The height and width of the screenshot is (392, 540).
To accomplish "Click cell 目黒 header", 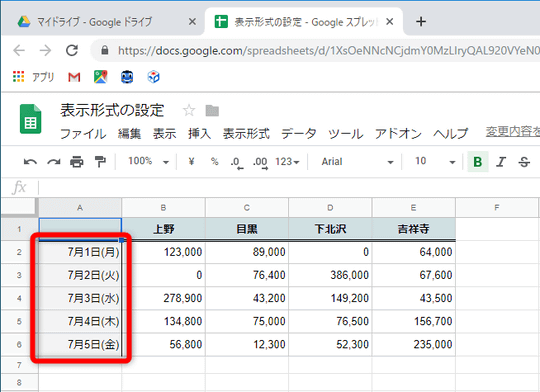I will [247, 229].
